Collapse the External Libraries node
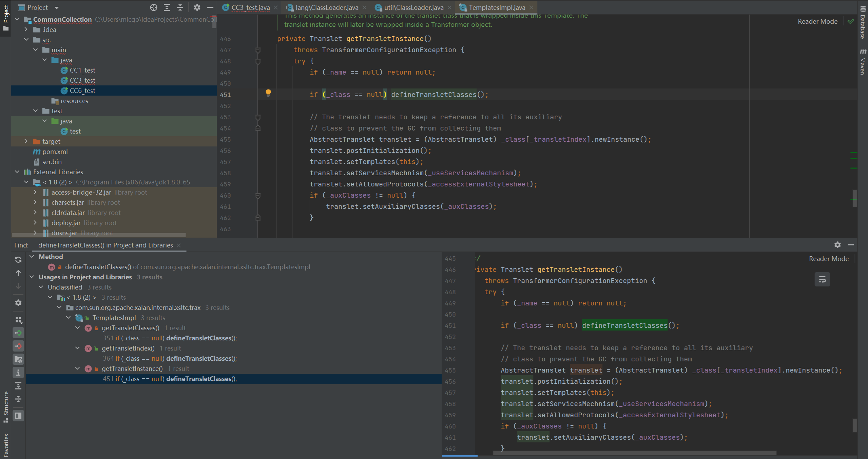Viewport: 868px width, 459px height. coord(17,172)
